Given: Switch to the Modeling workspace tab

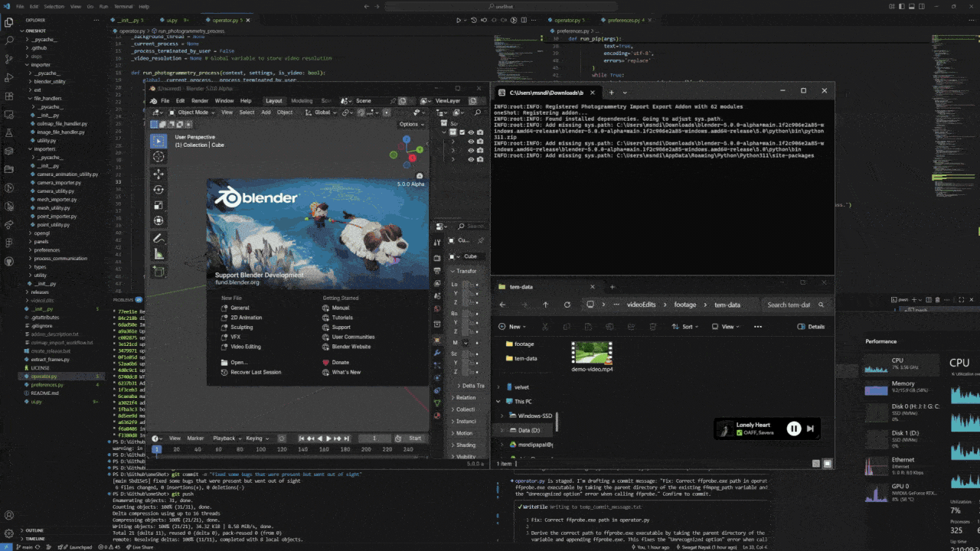Looking at the screenshot, I should (301, 101).
